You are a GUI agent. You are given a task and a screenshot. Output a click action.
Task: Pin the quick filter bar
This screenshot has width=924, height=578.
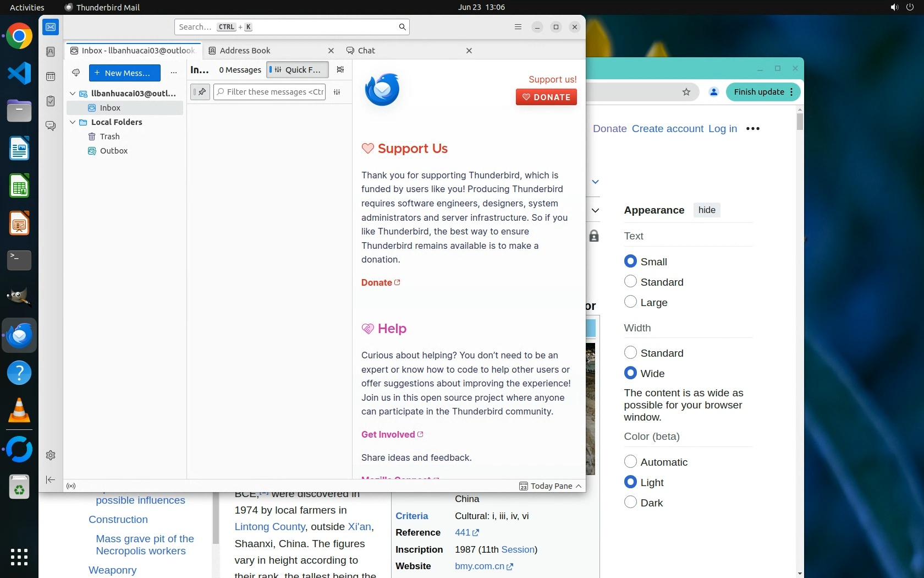200,92
